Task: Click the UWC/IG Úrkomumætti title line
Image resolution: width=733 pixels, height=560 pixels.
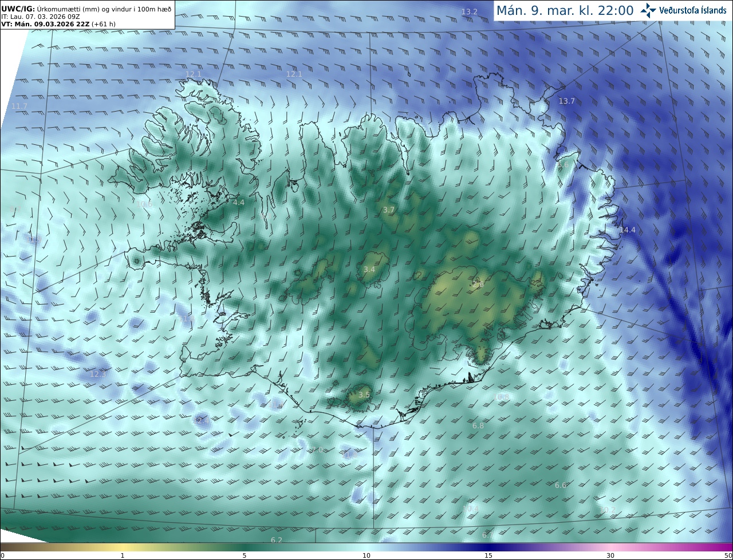Action: point(86,9)
